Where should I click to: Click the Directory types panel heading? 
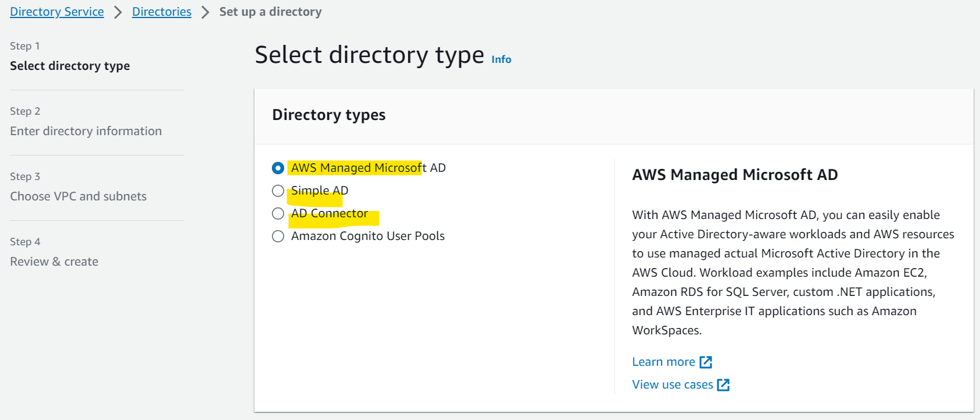[x=329, y=115]
